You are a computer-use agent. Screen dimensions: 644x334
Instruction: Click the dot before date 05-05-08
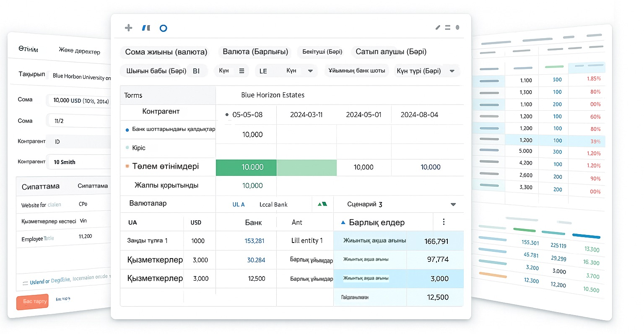click(x=227, y=115)
